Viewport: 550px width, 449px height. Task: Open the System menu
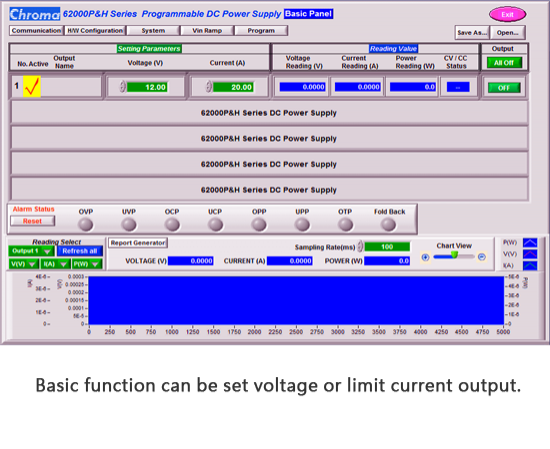coord(153,31)
